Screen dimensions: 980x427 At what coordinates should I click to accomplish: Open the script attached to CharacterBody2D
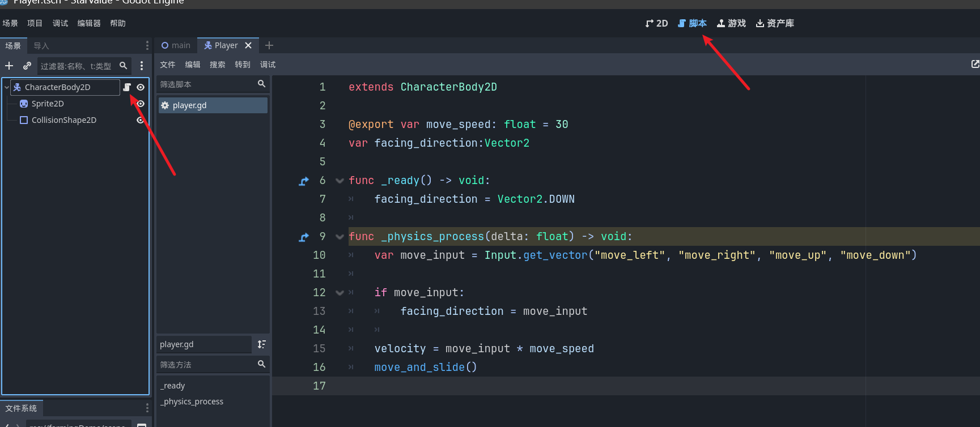(127, 87)
